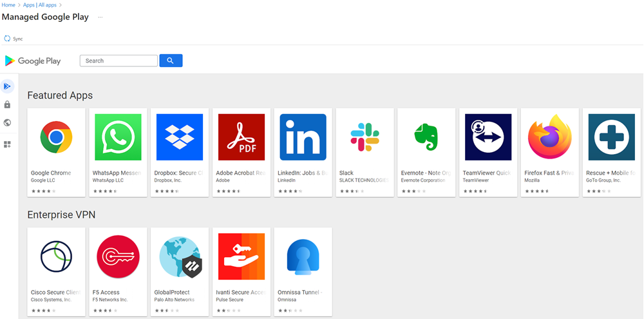Click the blue search magnifier button
This screenshot has width=644, height=319.
point(171,61)
